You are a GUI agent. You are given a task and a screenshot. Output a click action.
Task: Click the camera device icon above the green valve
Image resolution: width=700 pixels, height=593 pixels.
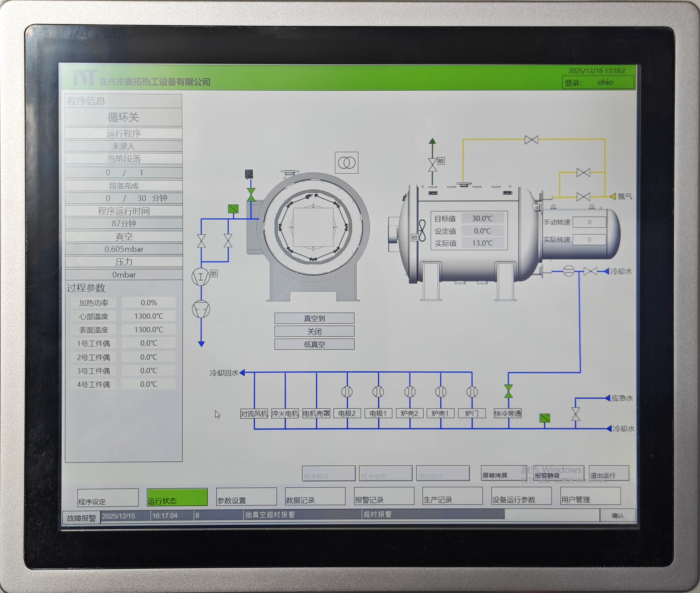249,174
